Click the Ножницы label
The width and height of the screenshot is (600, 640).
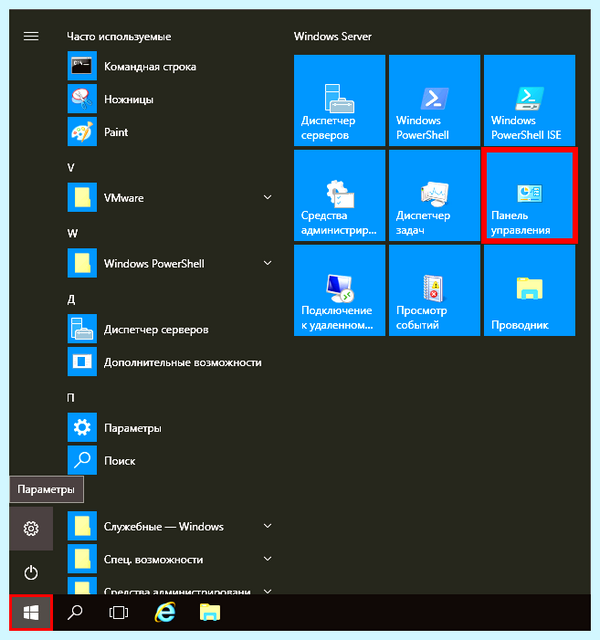(129, 100)
